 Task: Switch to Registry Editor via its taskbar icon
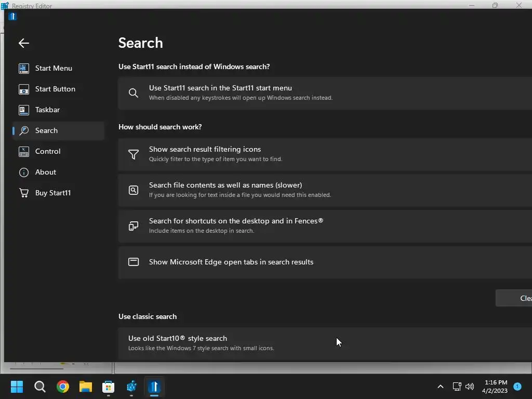pyautogui.click(x=131, y=387)
